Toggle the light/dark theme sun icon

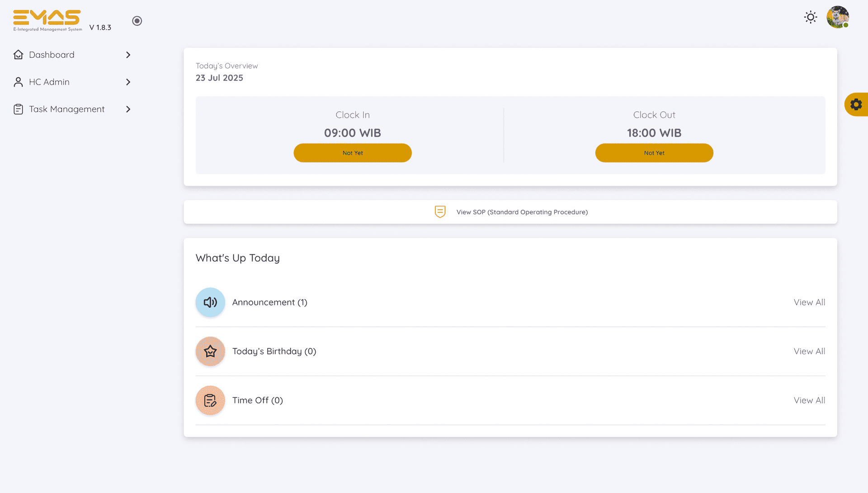pos(811,17)
